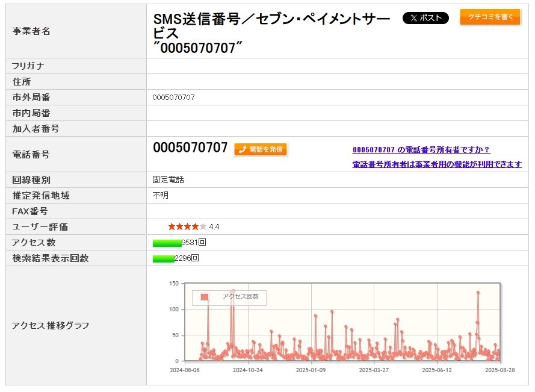Click the 市外局番 value 0005070707
535x392 pixels.
click(x=173, y=98)
